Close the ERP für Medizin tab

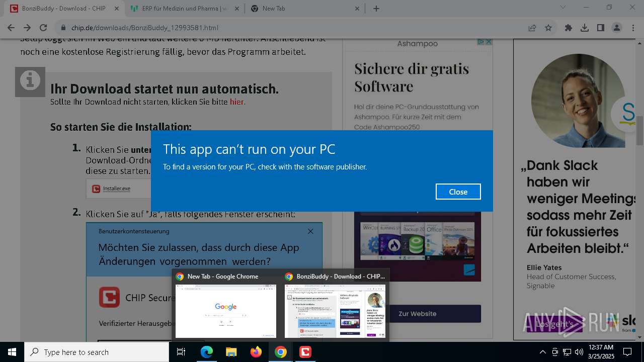[237, 9]
